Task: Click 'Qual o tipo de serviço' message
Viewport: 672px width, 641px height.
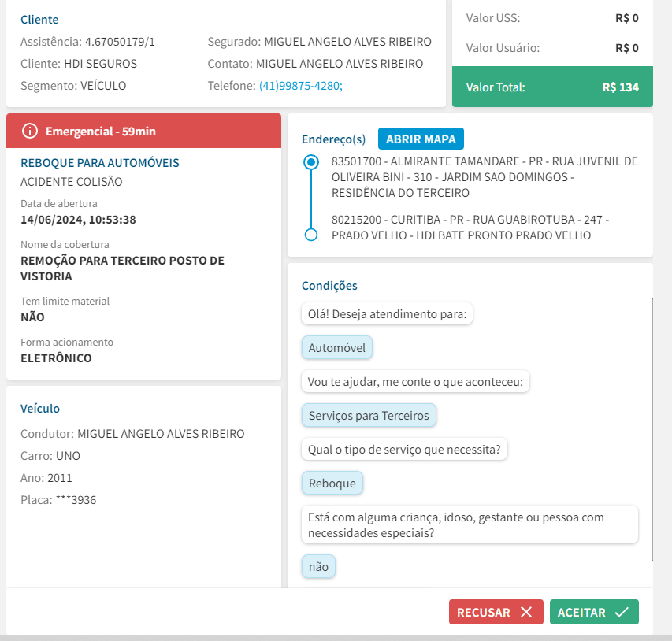Action: [404, 449]
